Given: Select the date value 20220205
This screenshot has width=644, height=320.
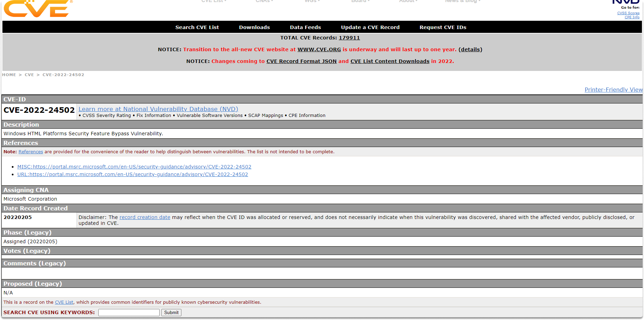Looking at the screenshot, I should tap(18, 217).
